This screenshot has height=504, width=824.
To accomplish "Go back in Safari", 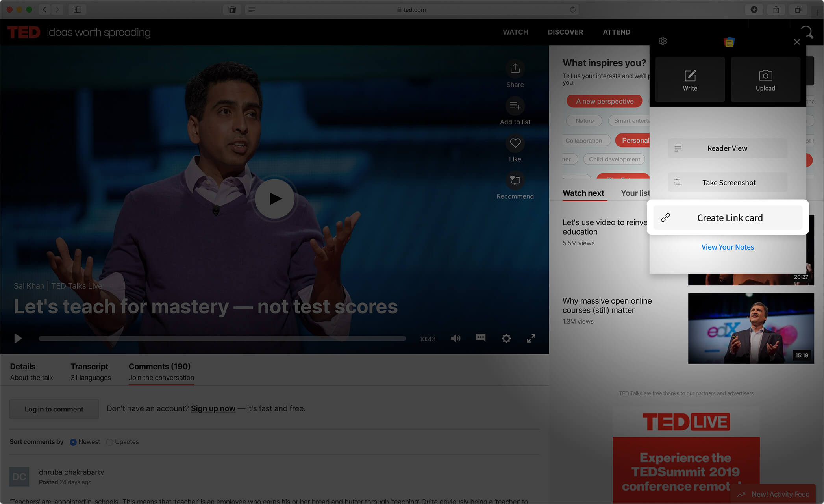I will pos(45,9).
